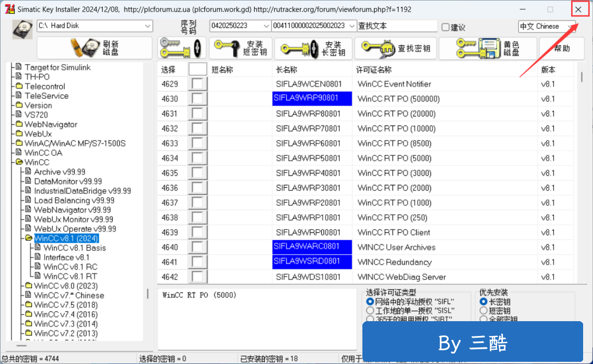This screenshot has width=593, height=364.
Task: Click the 黄色磁盘 yellow disk button
Action: click(488, 48)
